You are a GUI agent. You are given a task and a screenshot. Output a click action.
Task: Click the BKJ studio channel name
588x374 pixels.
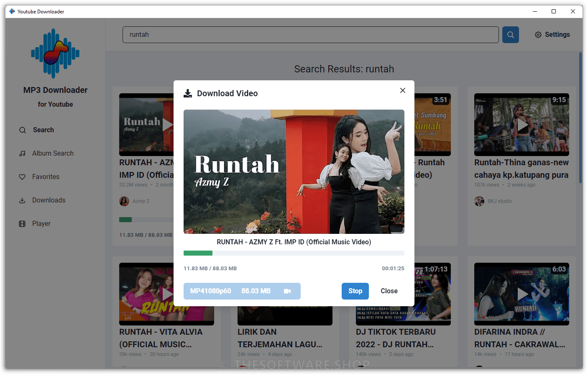click(499, 201)
